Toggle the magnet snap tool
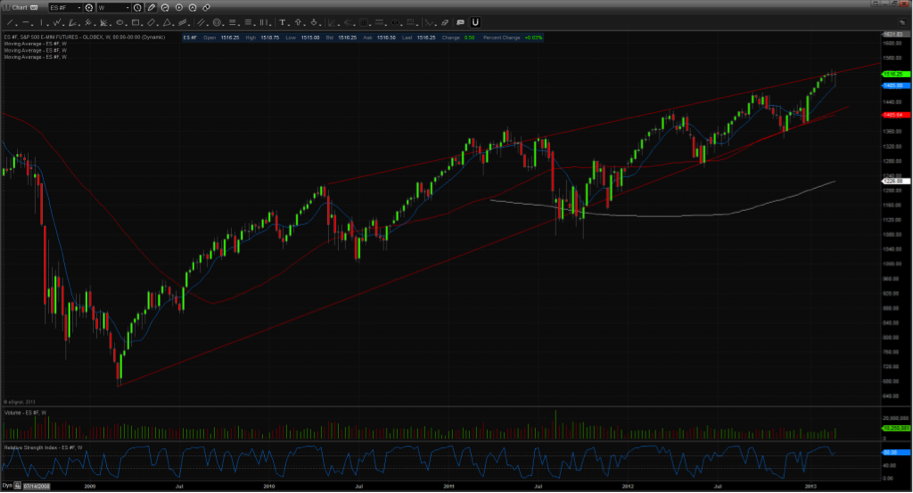Image resolution: width=913 pixels, height=493 pixels. click(475, 22)
